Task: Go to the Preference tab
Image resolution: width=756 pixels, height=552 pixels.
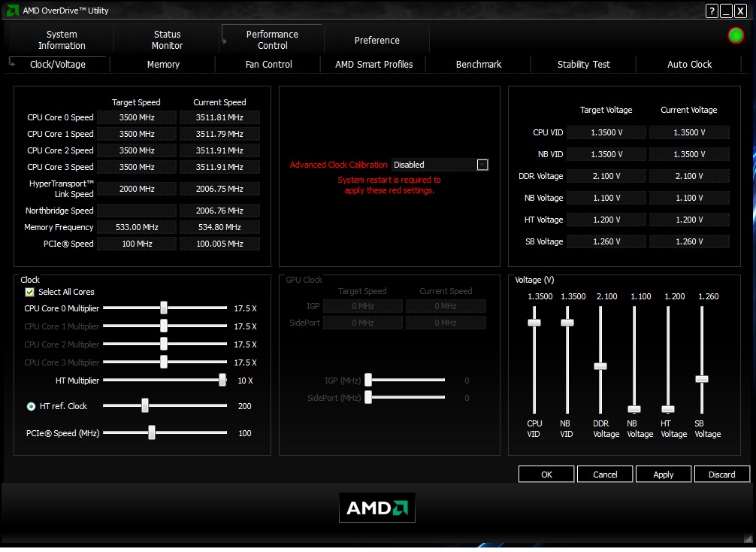Action: pos(377,40)
